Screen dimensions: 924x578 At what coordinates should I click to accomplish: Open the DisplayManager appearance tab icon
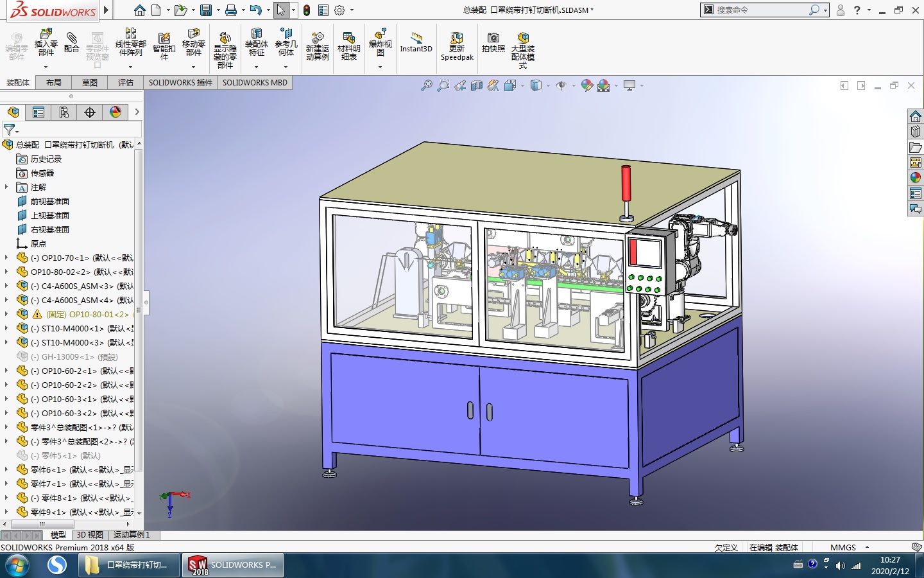(116, 112)
